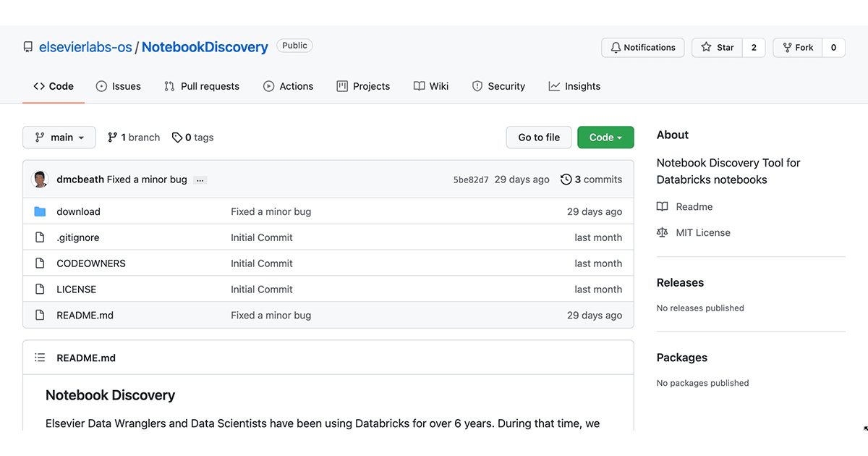868x456 pixels.
Task: Open the Pull requests tab
Action: tap(202, 86)
